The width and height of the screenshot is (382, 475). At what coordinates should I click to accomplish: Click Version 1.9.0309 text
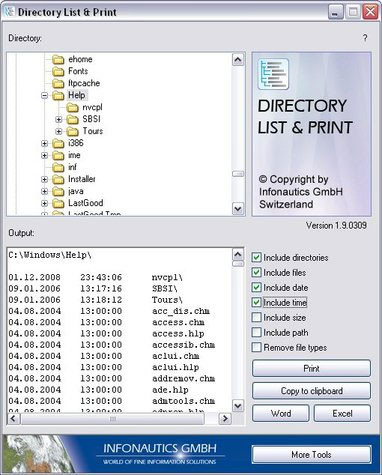tap(336, 226)
